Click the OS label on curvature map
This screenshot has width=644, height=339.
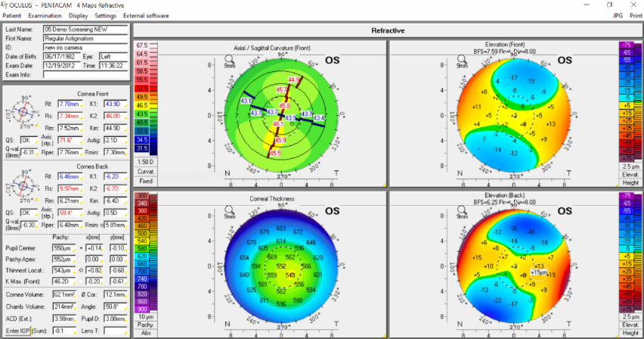333,60
